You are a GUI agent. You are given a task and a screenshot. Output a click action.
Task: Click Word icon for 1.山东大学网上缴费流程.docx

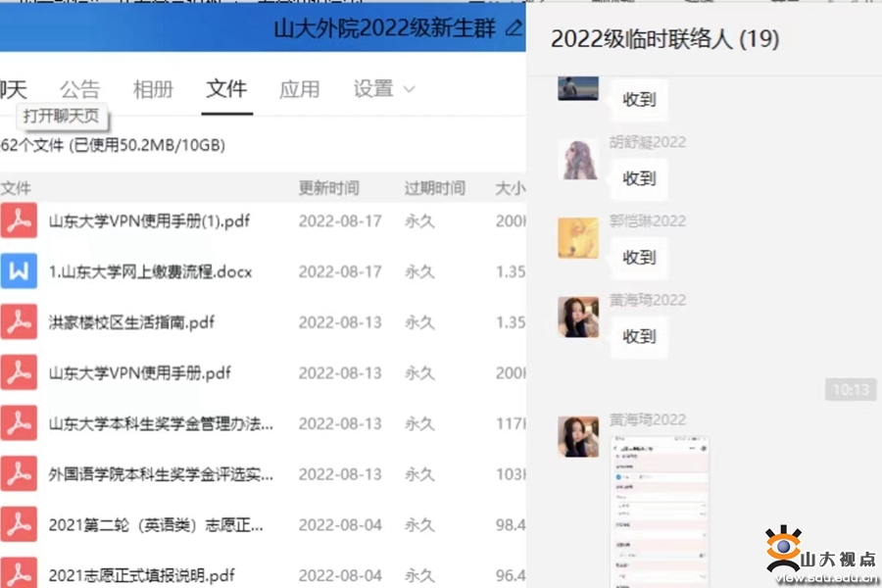click(x=18, y=271)
